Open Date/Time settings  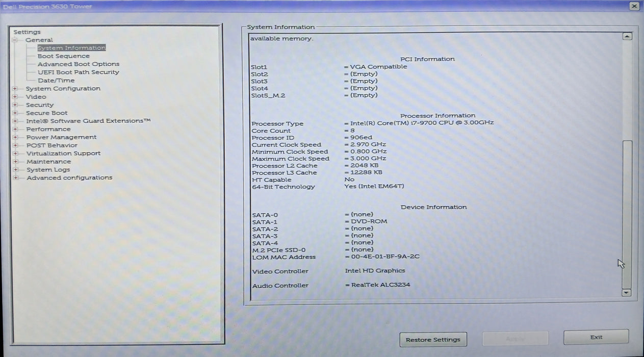pos(56,81)
